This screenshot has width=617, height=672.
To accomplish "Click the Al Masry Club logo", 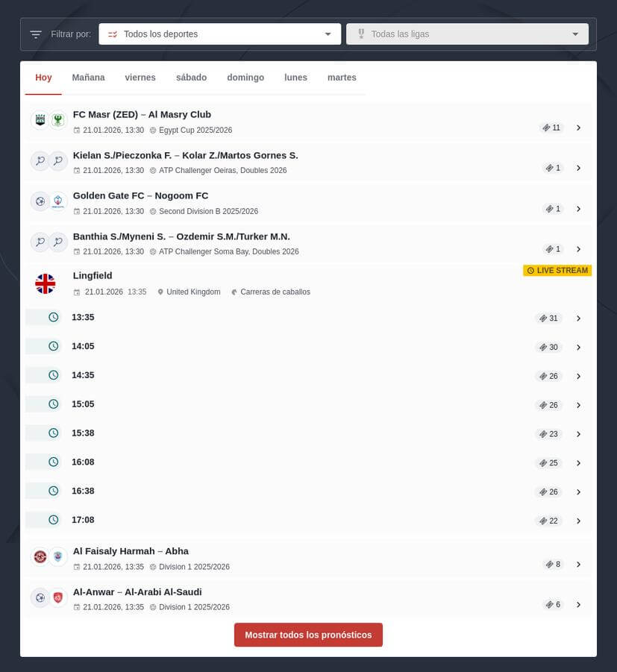I will [x=58, y=119].
